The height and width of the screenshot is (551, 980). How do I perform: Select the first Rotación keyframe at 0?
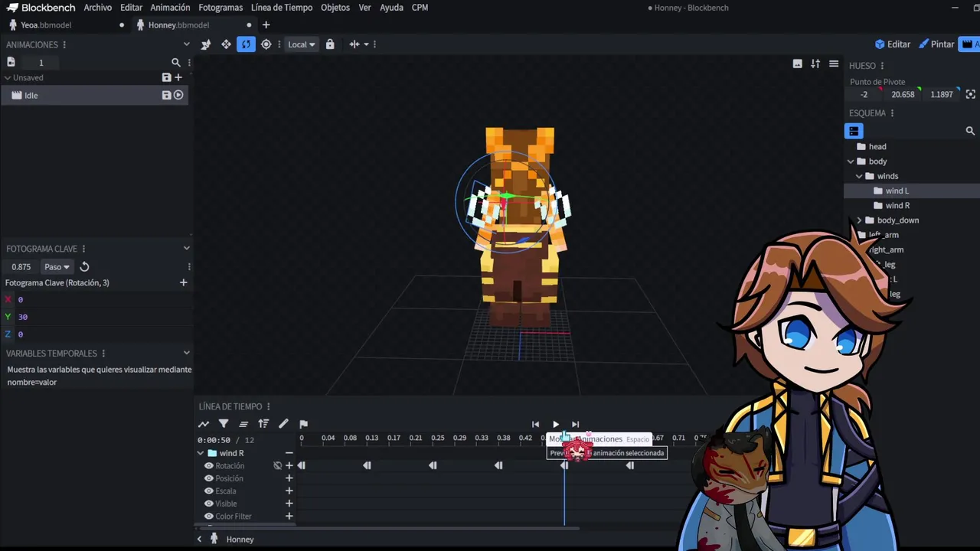pyautogui.click(x=301, y=465)
